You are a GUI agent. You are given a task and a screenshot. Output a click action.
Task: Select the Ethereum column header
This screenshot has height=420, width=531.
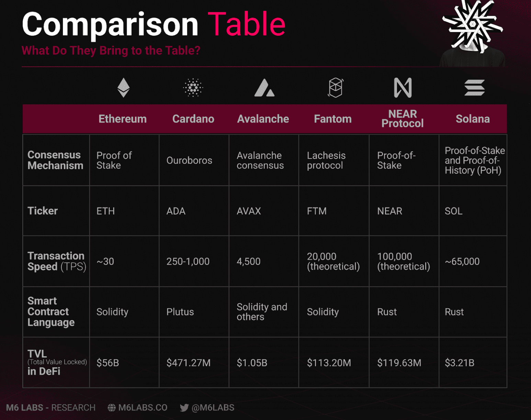coord(123,119)
